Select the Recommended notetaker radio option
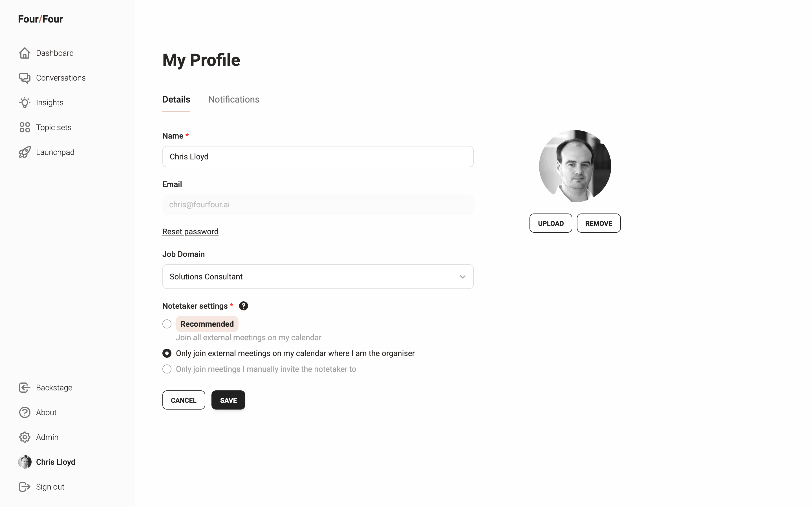Viewport: 812px width, 507px height. pyautogui.click(x=167, y=324)
